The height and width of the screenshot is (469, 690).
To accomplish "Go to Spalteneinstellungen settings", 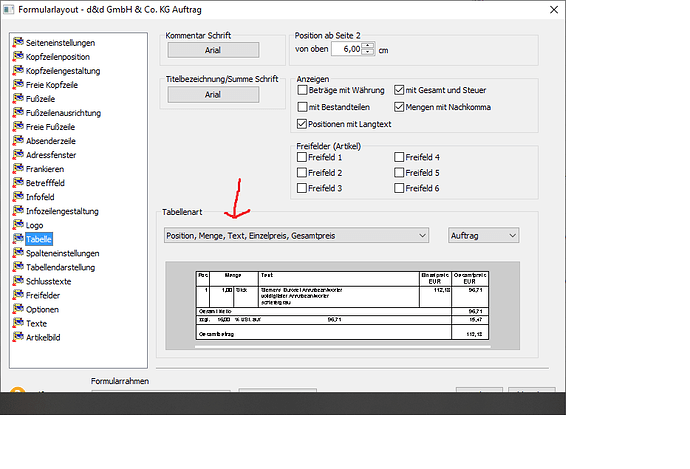I will pos(62,253).
